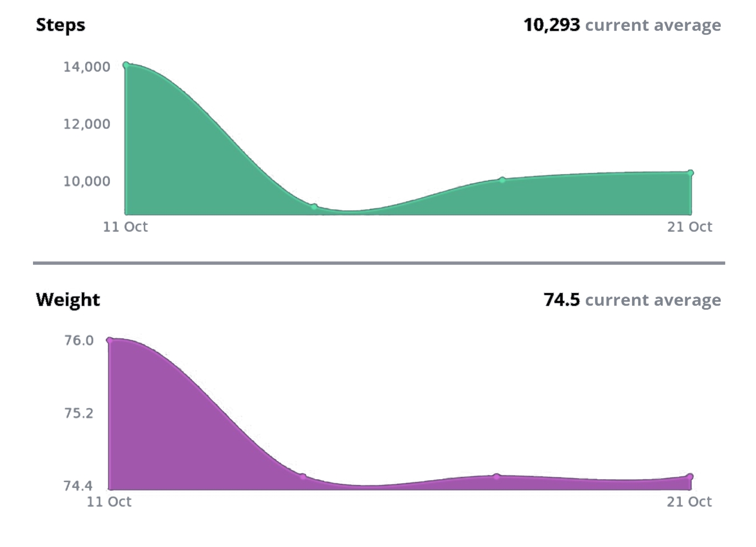Screen dimensions: 756x547
Task: Select the third Weight chart data point
Action: coord(497,476)
